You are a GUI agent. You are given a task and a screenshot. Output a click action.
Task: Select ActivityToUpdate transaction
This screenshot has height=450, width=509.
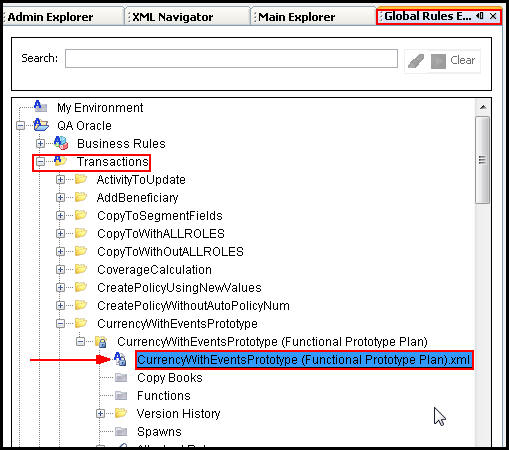click(x=141, y=180)
